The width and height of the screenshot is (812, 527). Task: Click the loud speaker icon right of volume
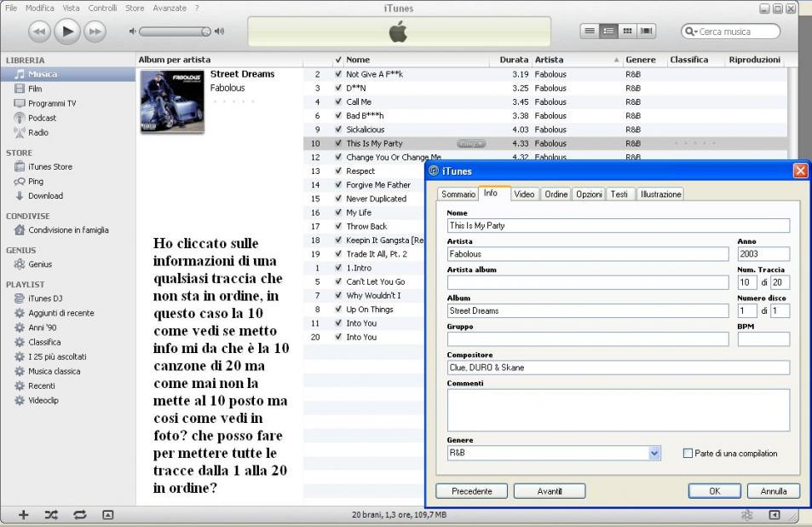point(220,32)
